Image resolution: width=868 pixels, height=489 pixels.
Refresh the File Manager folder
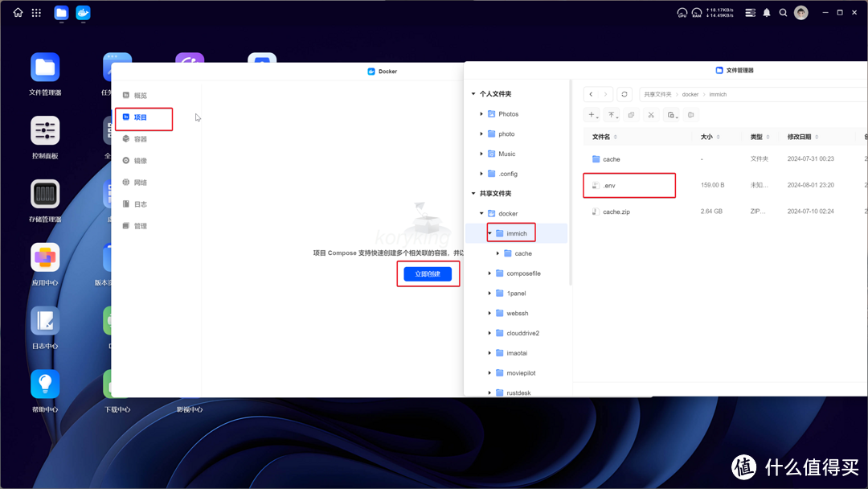[x=624, y=94]
